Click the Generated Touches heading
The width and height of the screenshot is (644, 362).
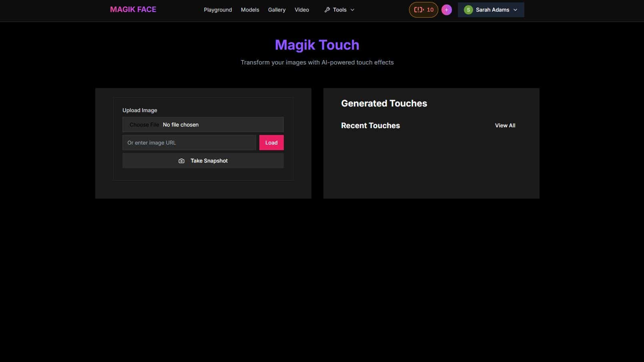[x=384, y=103]
